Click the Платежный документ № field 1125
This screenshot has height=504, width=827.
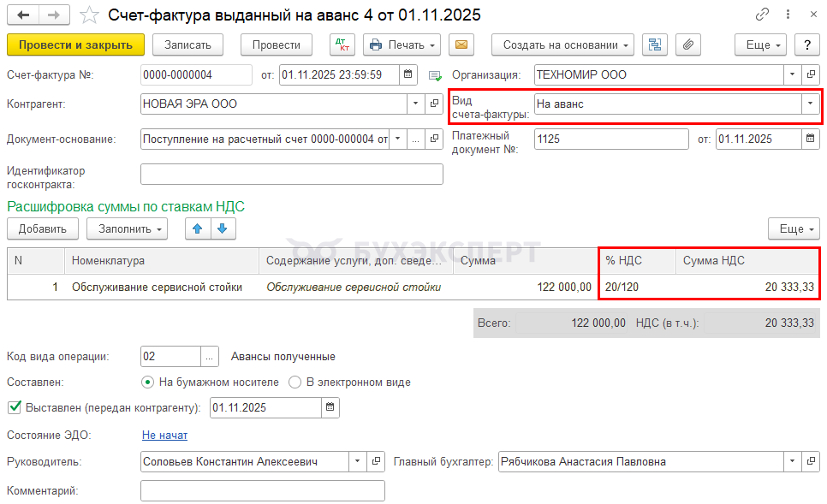click(x=611, y=139)
